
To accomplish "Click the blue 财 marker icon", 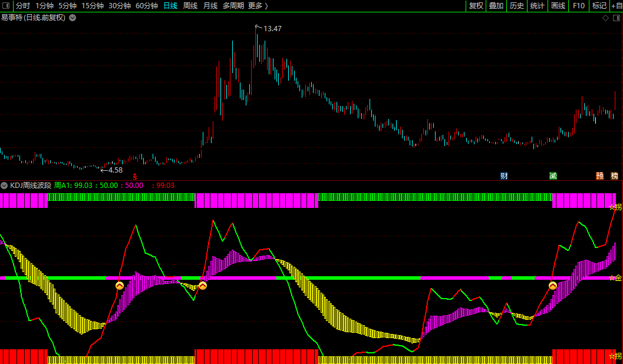I will pyautogui.click(x=504, y=176).
